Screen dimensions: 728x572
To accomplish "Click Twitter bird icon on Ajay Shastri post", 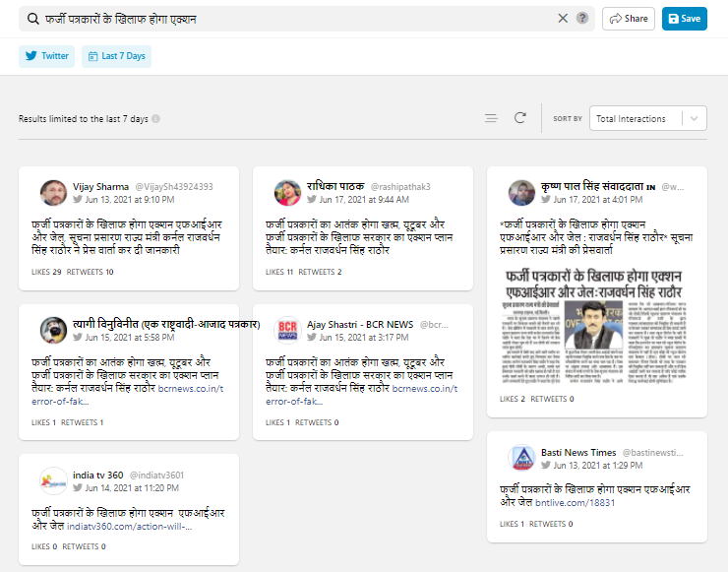I will pyautogui.click(x=312, y=337).
